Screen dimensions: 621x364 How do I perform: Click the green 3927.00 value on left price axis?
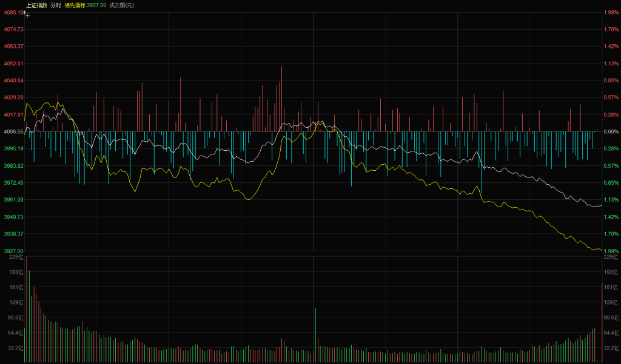13,251
